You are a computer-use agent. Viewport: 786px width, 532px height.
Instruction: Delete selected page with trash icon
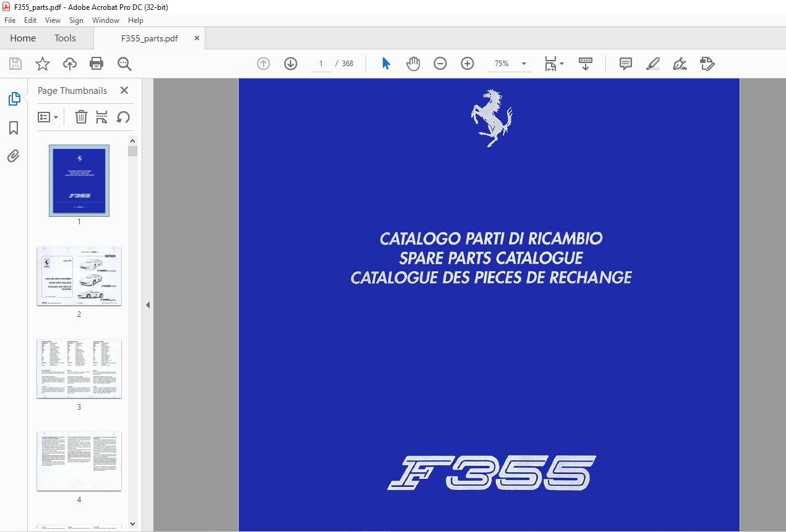click(81, 117)
